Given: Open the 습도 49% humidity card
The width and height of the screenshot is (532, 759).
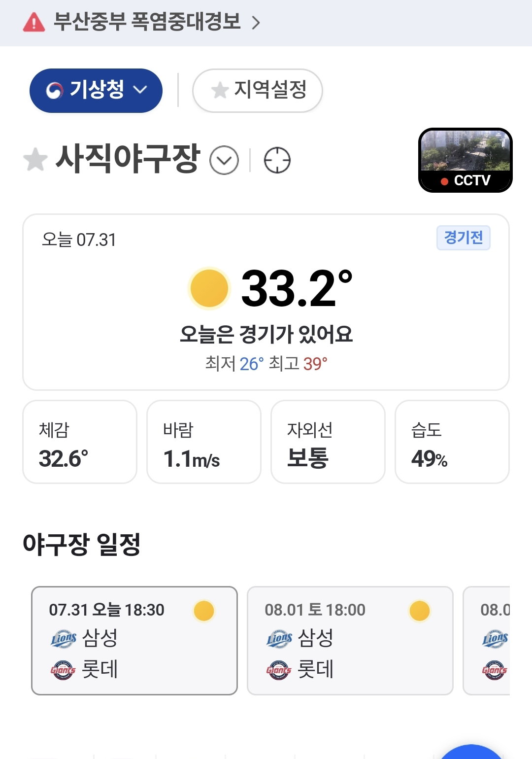Looking at the screenshot, I should 452,442.
